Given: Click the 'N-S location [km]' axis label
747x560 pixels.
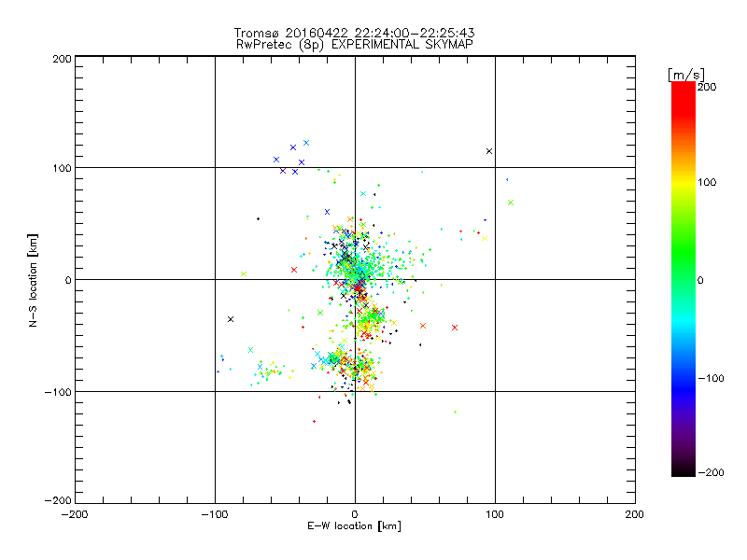Looking at the screenshot, I should 33,280.
